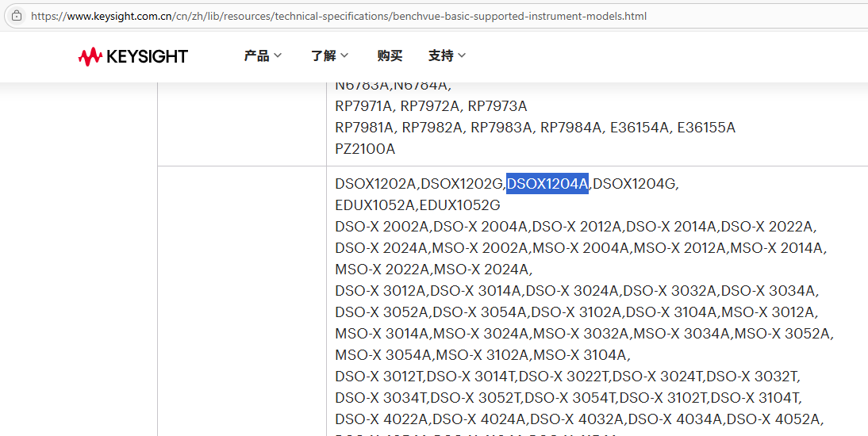
Task: Click the DSO-X 4022A model text
Action: (x=382, y=421)
